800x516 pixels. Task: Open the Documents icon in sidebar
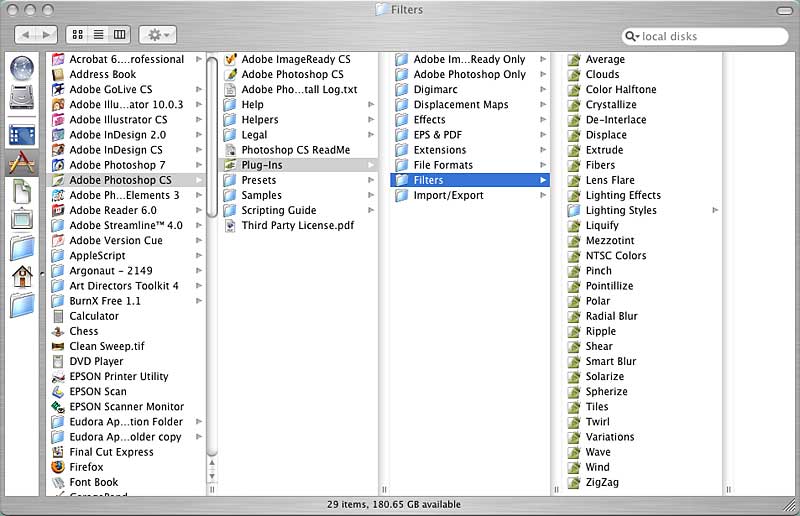point(21,190)
